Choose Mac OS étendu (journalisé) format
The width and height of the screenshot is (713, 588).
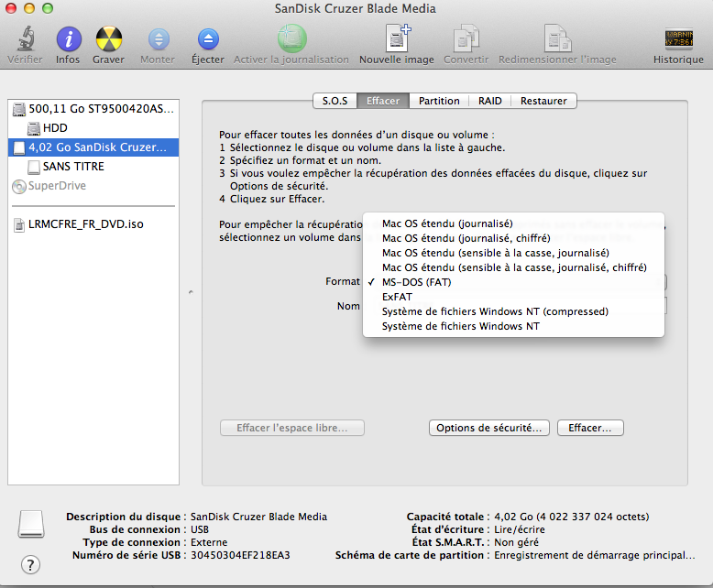pos(447,223)
